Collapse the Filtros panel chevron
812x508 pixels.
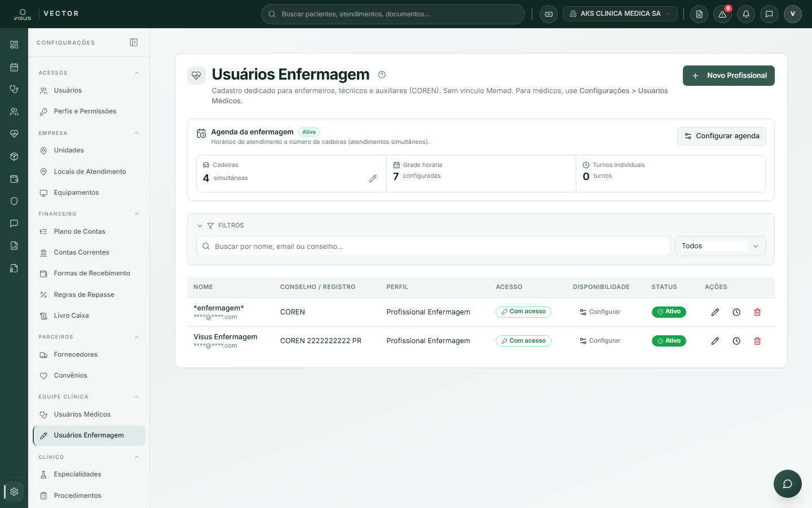pyautogui.click(x=200, y=226)
